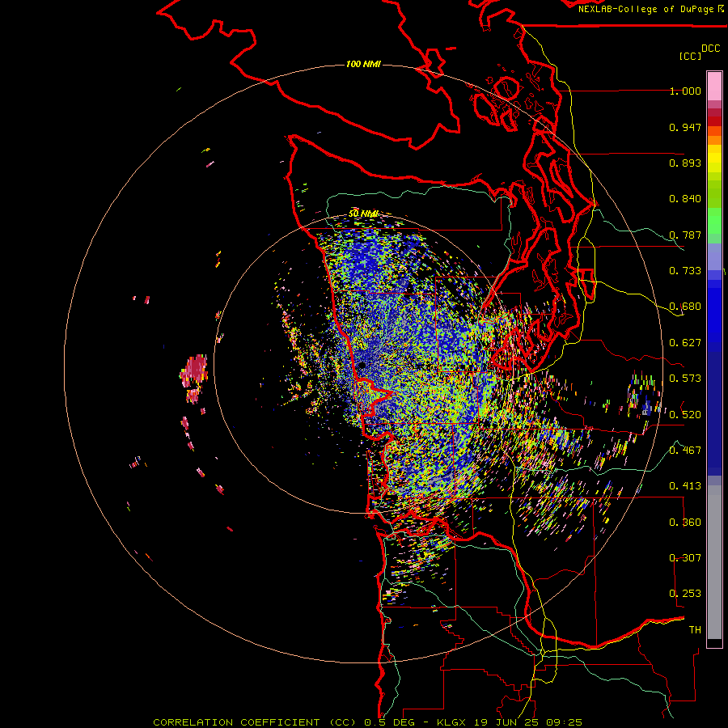Click the black radar site dot at center
This screenshot has height=728, width=728.
click(362, 365)
